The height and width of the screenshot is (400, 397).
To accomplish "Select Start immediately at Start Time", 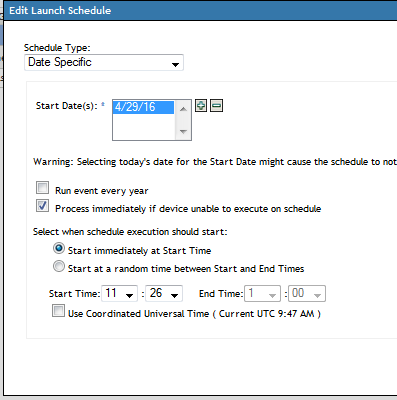I will point(59,248).
